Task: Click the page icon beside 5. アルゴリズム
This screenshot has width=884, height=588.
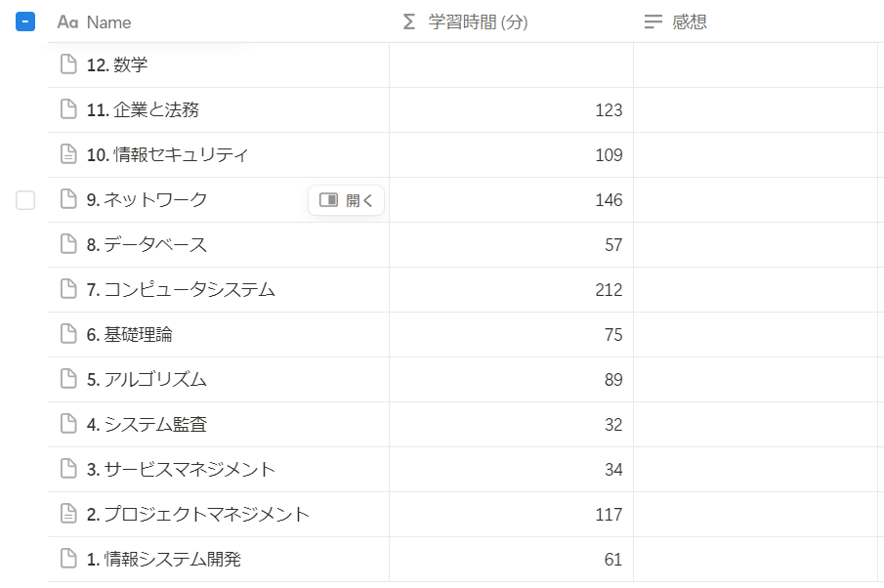Action: [68, 380]
